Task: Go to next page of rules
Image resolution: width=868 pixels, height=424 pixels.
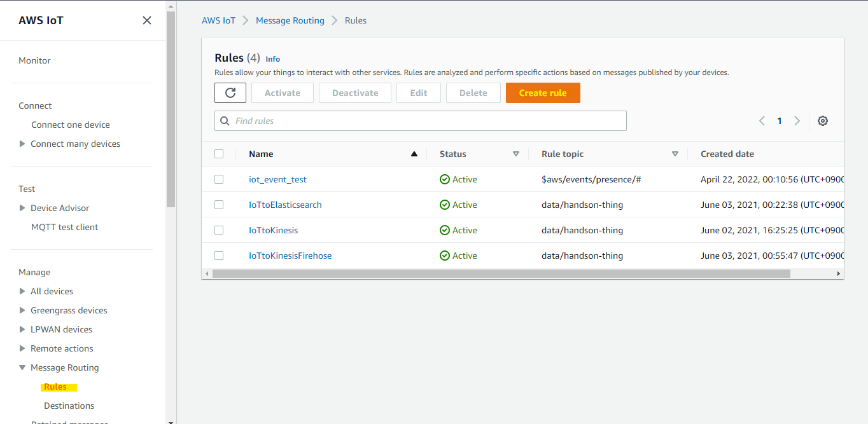Action: click(797, 121)
